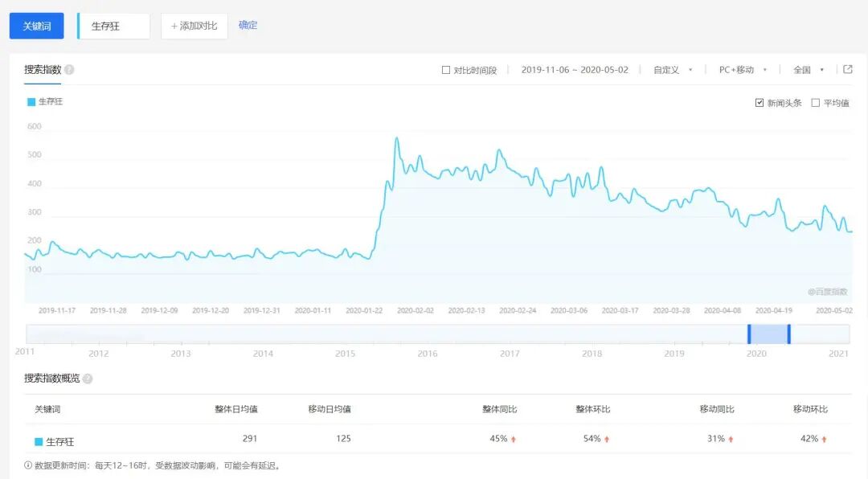Click the 125 mobile daily average value
Screen dimensions: 868x479
point(343,439)
